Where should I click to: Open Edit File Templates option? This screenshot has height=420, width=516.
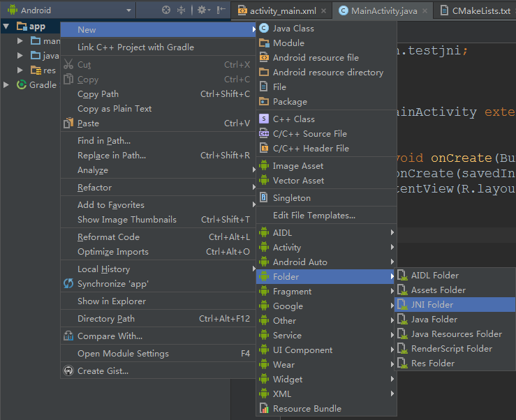(x=314, y=216)
